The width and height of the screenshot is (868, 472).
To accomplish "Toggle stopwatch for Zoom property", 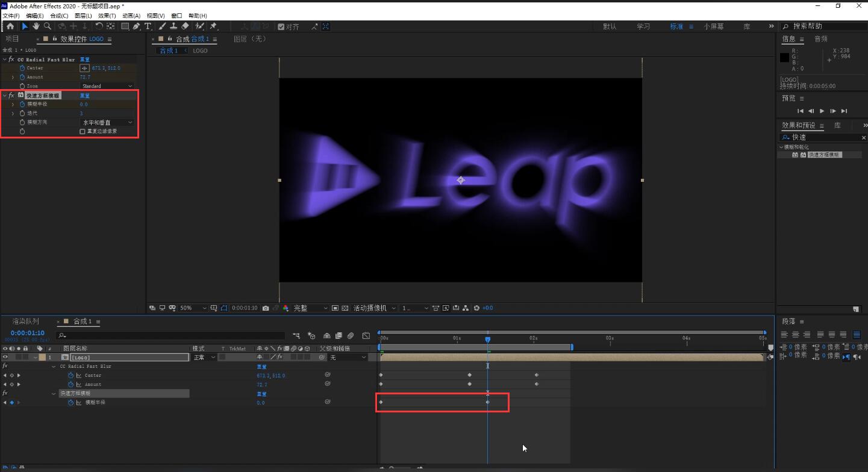I will 22,86.
